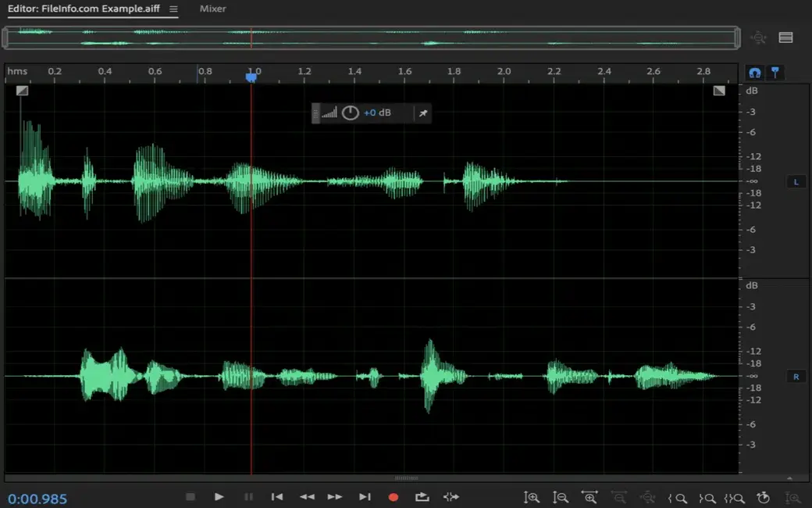Zoom to Selection icon

click(735, 498)
